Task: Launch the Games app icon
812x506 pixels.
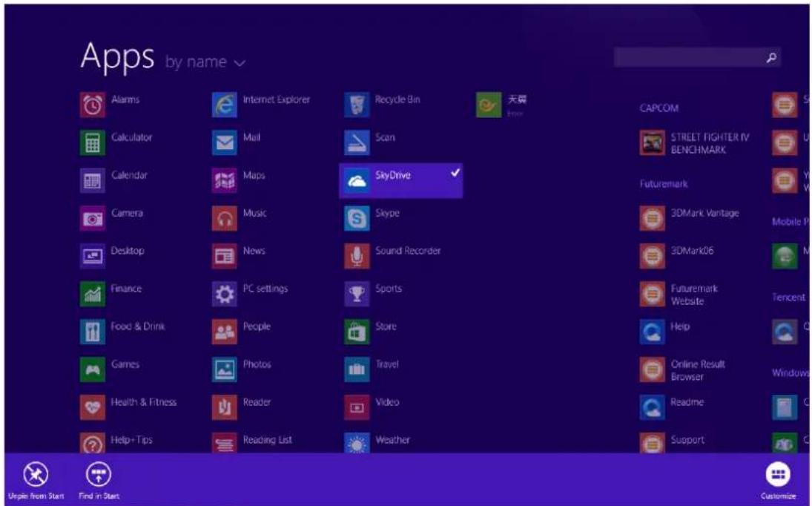Action: tap(92, 369)
